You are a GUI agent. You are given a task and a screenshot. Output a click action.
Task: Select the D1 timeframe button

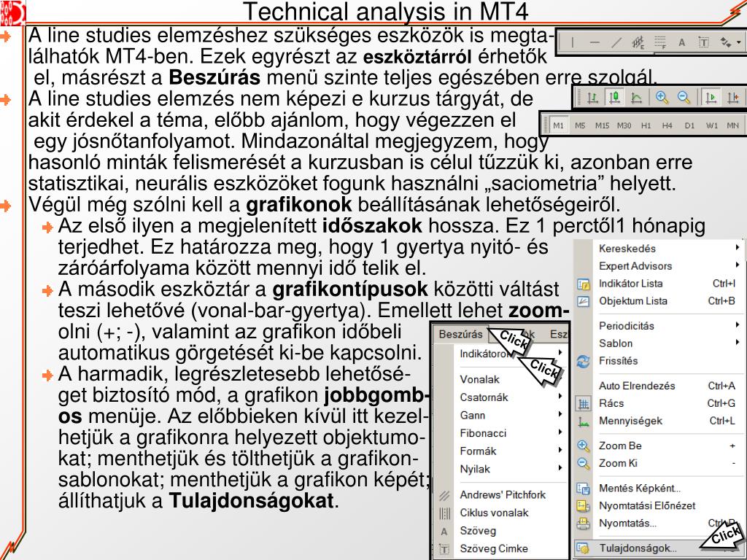coord(689,125)
